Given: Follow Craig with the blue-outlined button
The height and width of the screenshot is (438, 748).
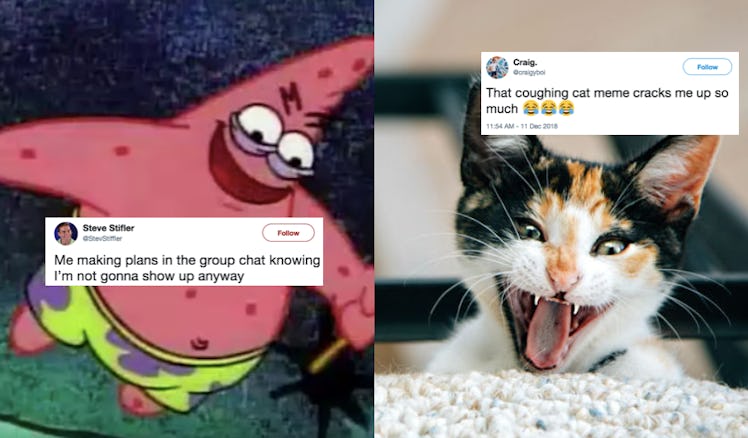Looking at the screenshot, I should click(707, 67).
